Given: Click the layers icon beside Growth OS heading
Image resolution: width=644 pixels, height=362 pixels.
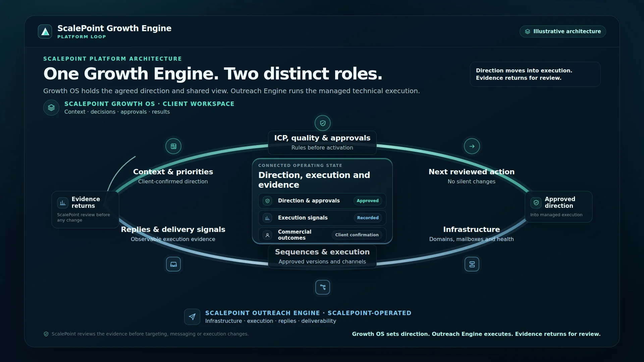Looking at the screenshot, I should [51, 108].
